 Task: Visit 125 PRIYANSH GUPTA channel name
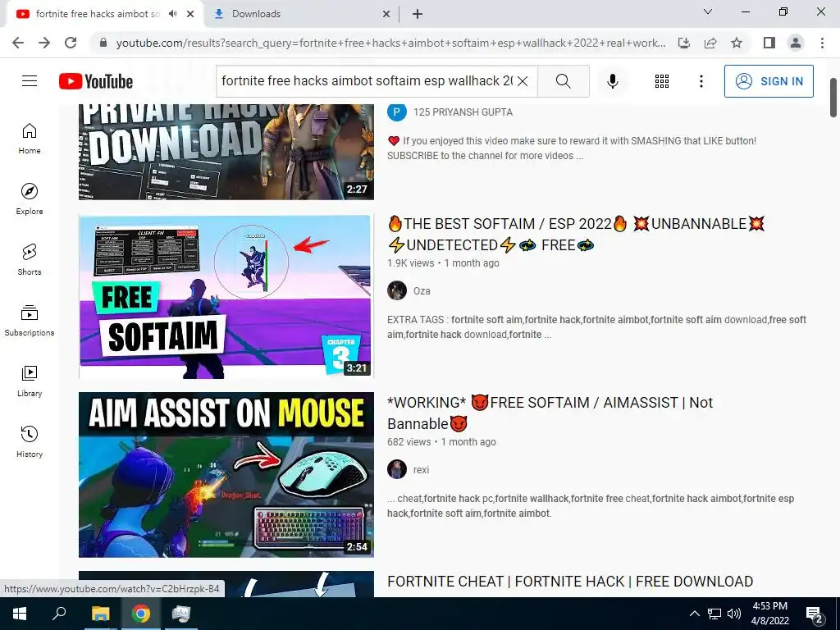coord(463,112)
